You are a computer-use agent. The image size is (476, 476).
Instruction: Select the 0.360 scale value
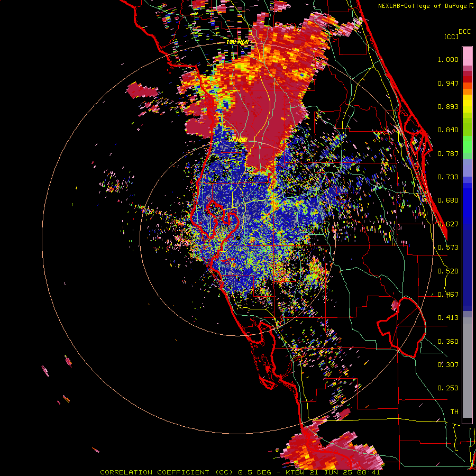[x=448, y=342]
